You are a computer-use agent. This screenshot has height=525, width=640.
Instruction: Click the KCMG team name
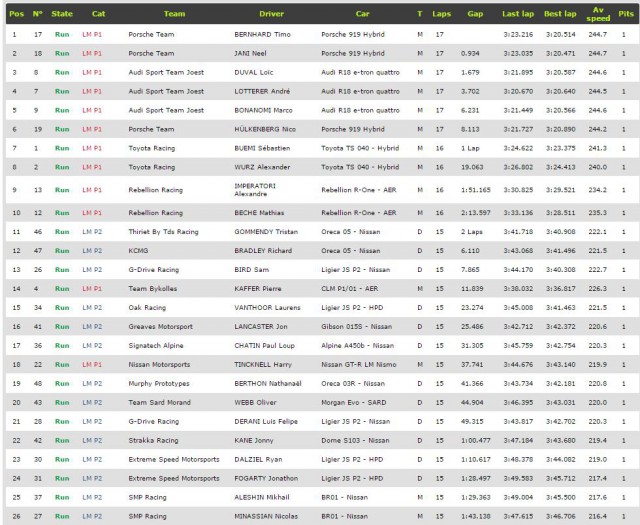138,251
